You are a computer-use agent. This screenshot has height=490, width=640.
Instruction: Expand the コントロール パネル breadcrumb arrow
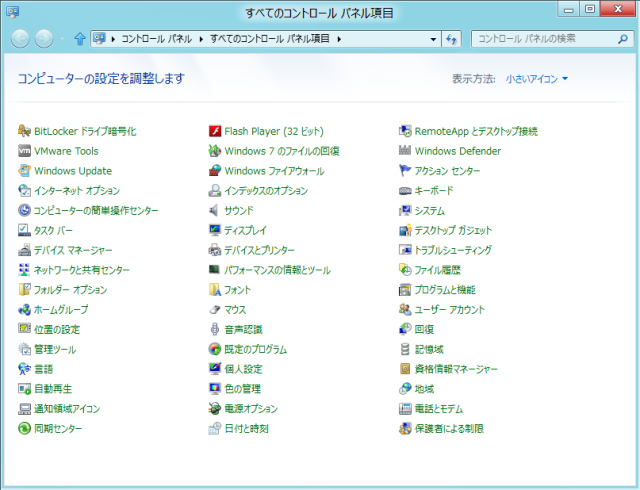point(203,39)
